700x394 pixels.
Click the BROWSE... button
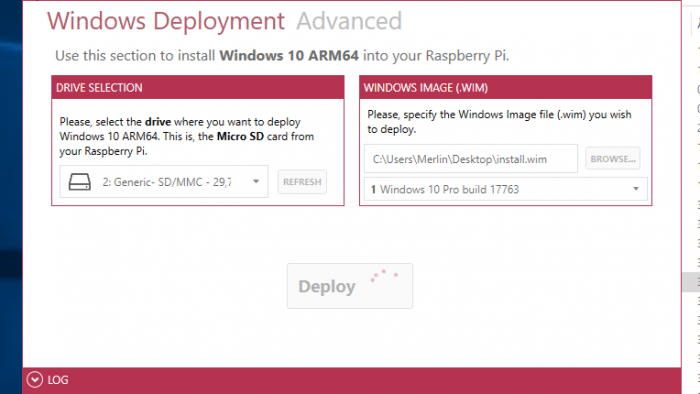pyautogui.click(x=612, y=158)
